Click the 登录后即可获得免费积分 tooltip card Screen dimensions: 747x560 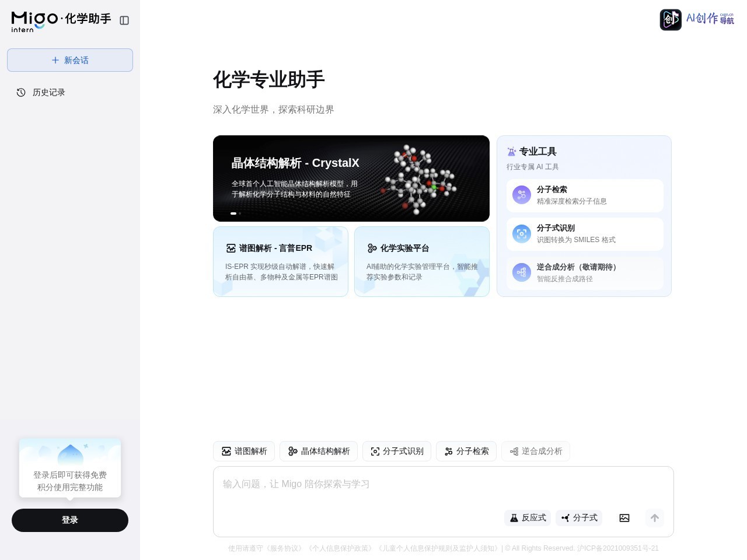point(70,468)
